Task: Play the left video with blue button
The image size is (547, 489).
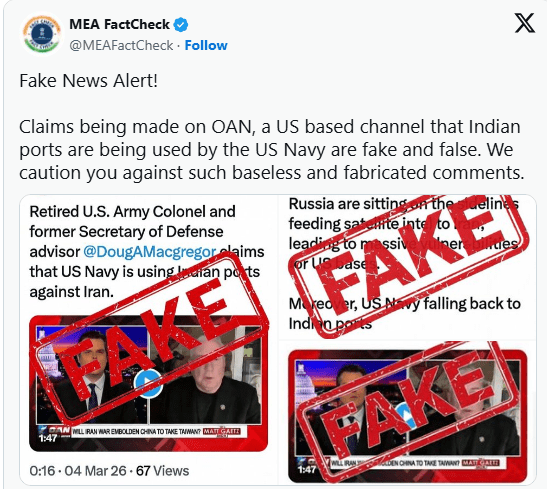Action: point(148,382)
